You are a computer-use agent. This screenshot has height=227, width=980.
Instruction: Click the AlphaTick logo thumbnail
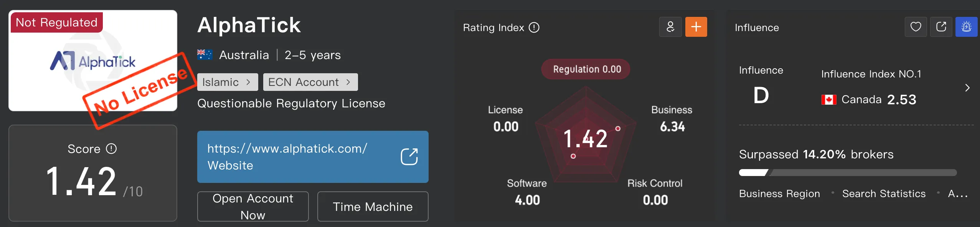tap(93, 61)
